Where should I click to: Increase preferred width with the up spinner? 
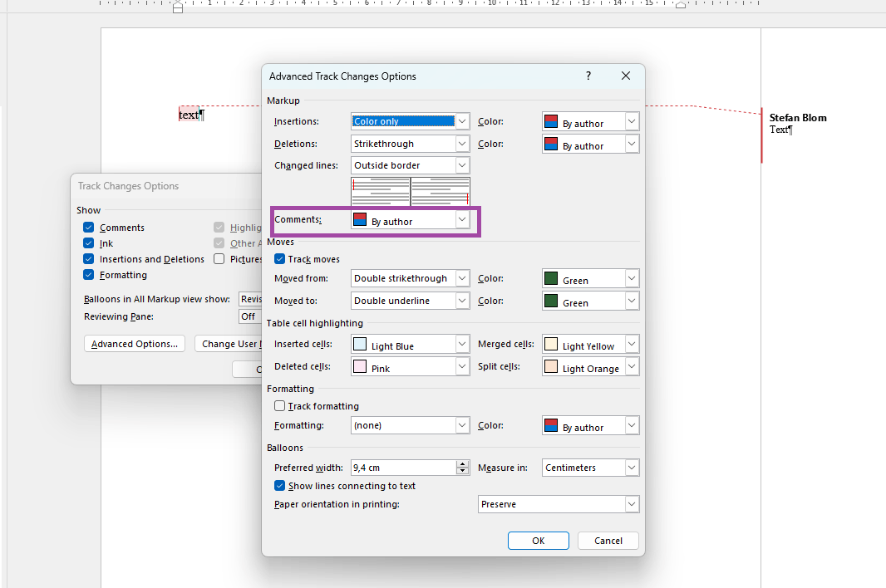point(463,463)
